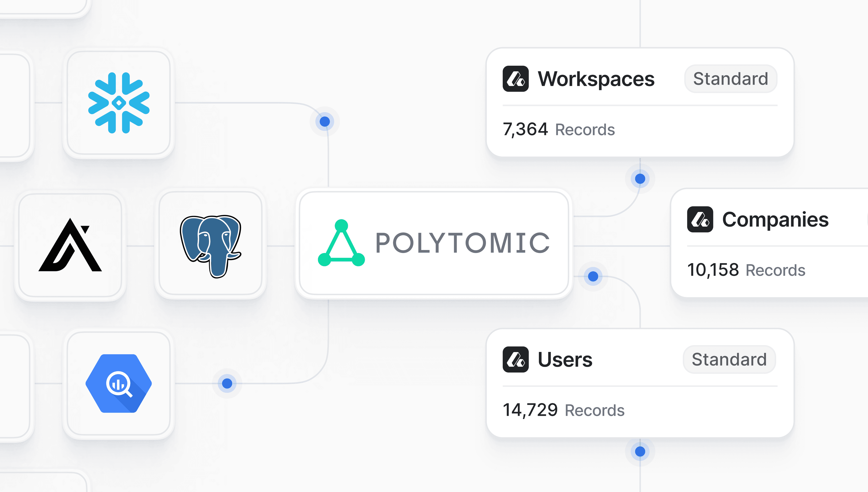Click the Standard badge on the Workspaces card
This screenshot has height=492, width=868.
point(731,79)
